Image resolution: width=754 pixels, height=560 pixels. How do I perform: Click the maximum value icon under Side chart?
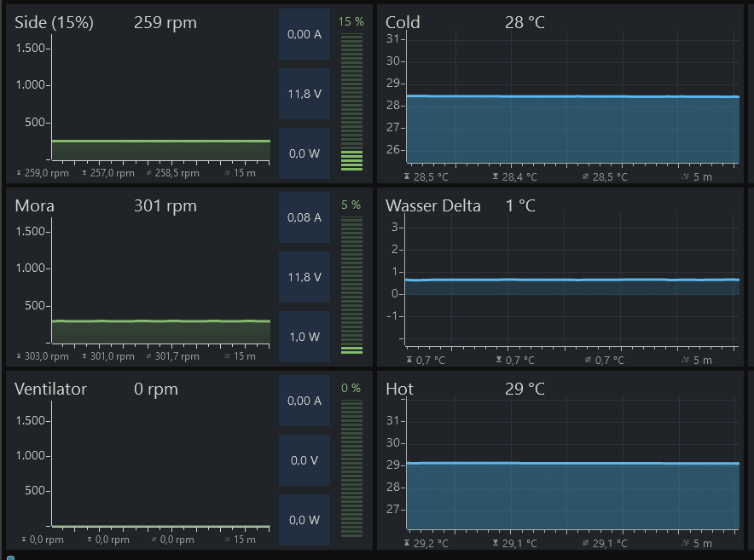20,173
